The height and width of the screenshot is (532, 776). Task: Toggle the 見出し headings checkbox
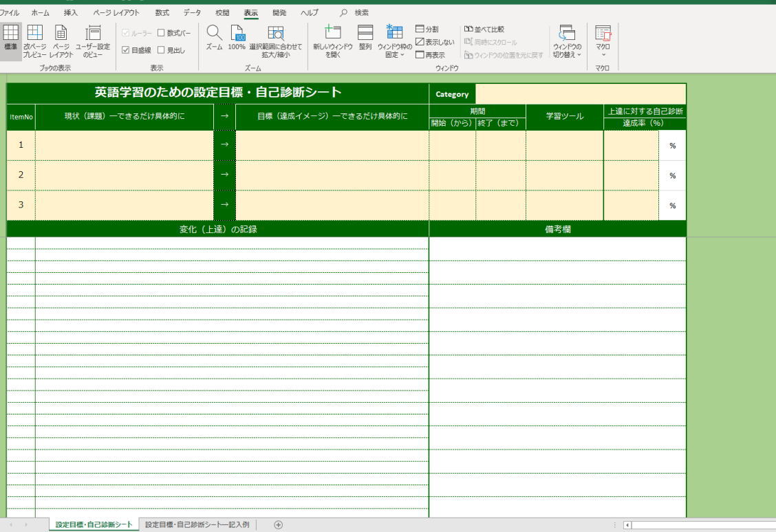[x=161, y=50]
